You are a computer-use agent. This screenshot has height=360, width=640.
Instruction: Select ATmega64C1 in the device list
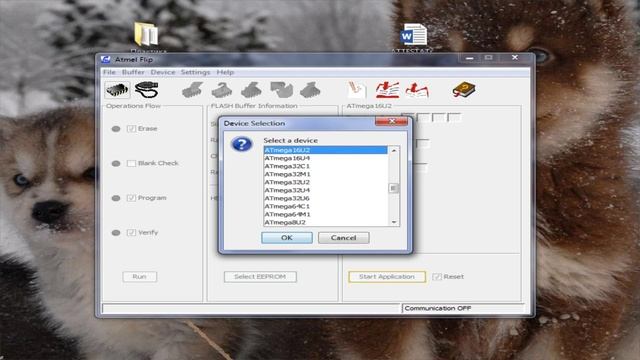pyautogui.click(x=325, y=206)
